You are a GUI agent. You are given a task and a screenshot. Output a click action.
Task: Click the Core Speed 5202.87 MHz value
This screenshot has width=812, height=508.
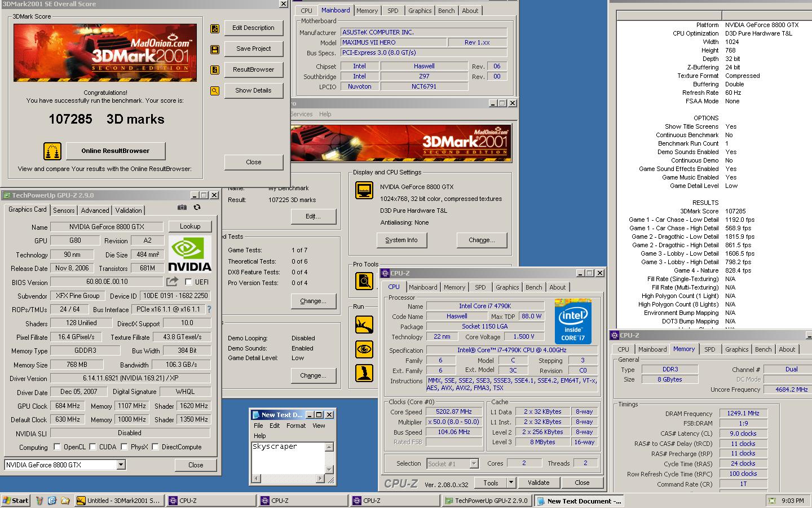(x=454, y=412)
